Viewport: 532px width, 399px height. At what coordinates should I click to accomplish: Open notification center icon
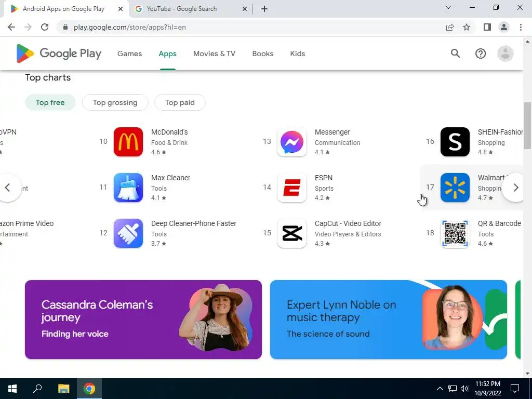point(515,389)
